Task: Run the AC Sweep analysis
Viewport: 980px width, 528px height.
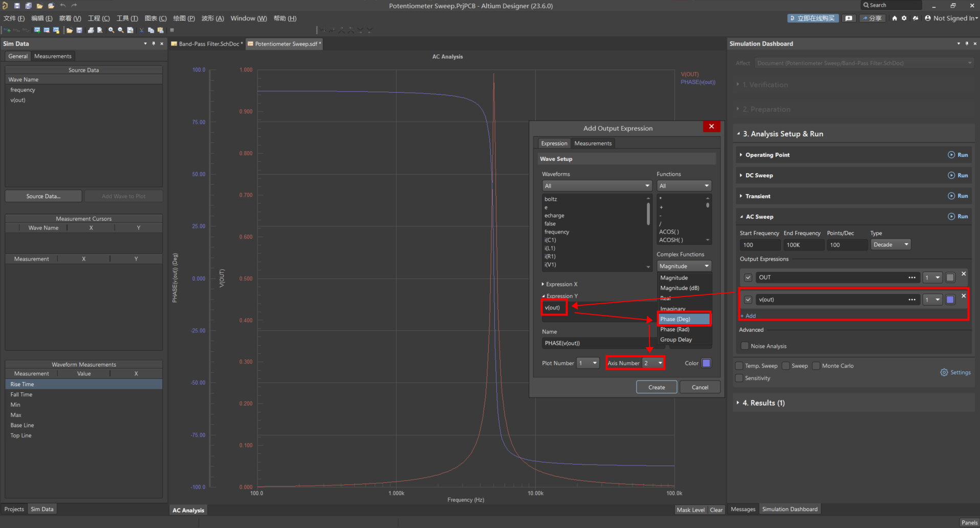Action: pos(957,217)
